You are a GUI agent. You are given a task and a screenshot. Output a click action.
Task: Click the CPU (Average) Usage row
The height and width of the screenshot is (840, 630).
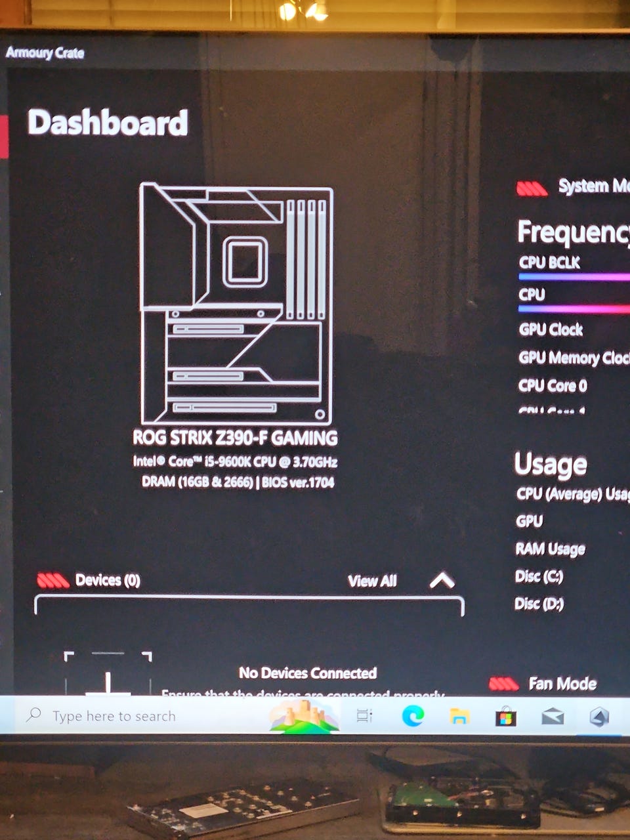(573, 493)
